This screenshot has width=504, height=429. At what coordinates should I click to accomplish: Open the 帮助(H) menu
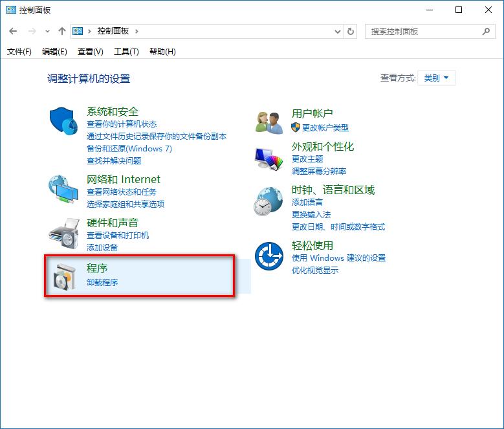162,51
